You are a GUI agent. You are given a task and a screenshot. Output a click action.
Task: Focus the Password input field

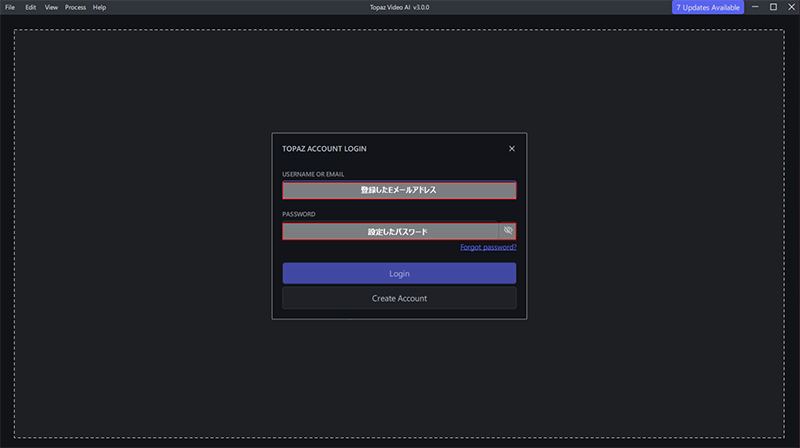point(390,231)
